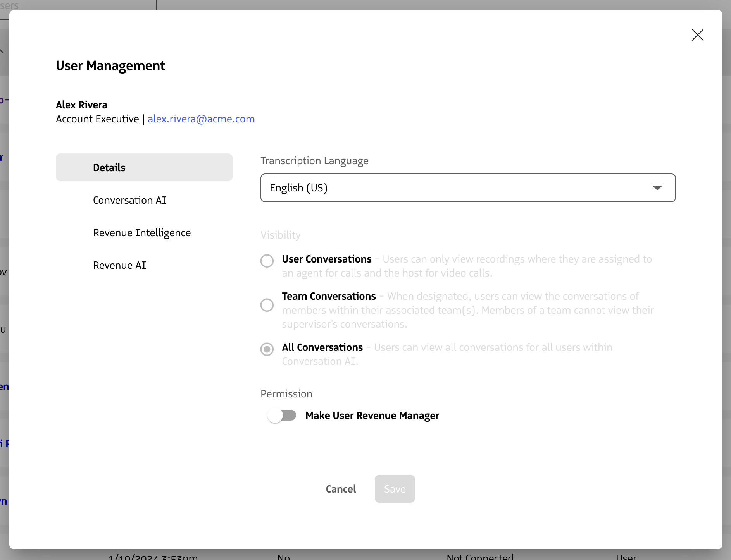Click the English (US) language field
This screenshot has width=731, height=560.
tap(388, 188)
